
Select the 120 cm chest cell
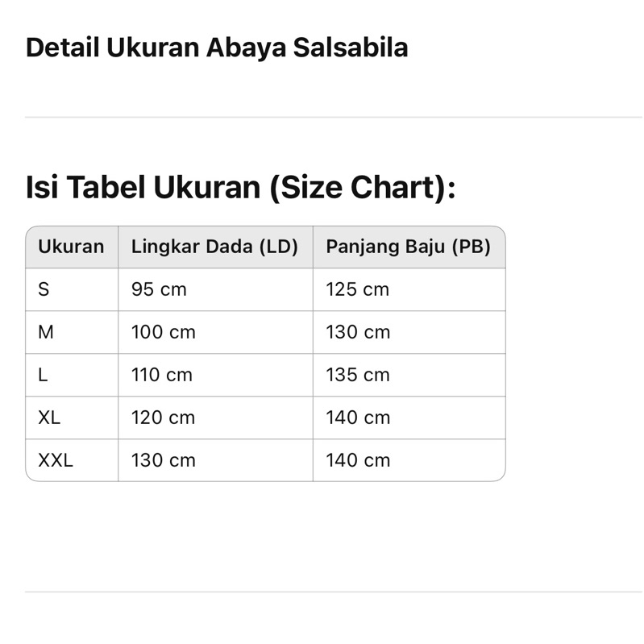[164, 418]
